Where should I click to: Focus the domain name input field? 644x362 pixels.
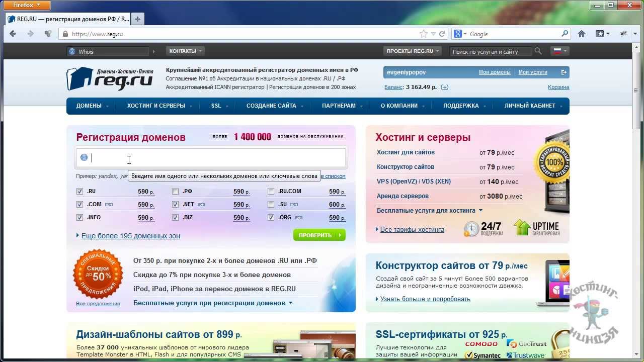(x=211, y=158)
